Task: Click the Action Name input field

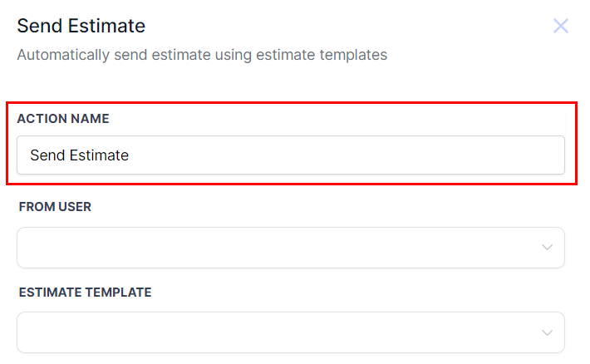Action: pos(291,155)
